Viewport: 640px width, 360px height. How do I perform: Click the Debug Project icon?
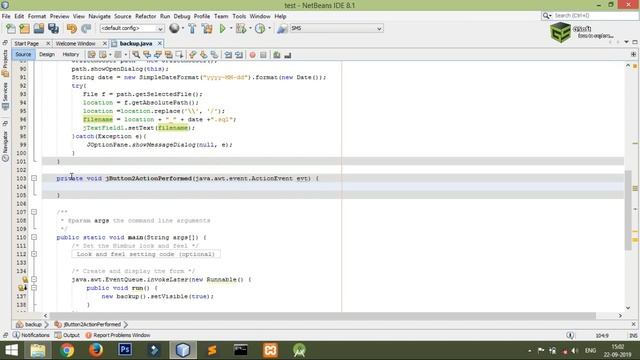coord(241,29)
